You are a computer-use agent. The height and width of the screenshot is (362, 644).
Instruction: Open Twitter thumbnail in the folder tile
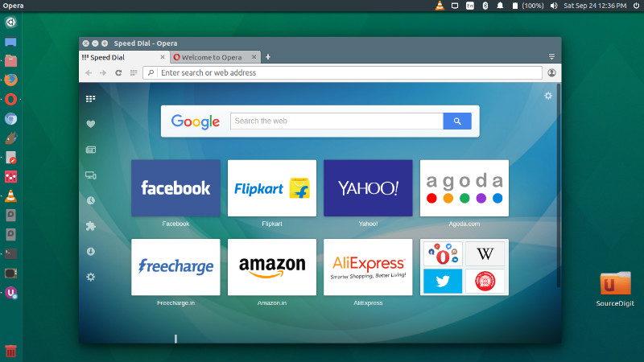click(443, 281)
